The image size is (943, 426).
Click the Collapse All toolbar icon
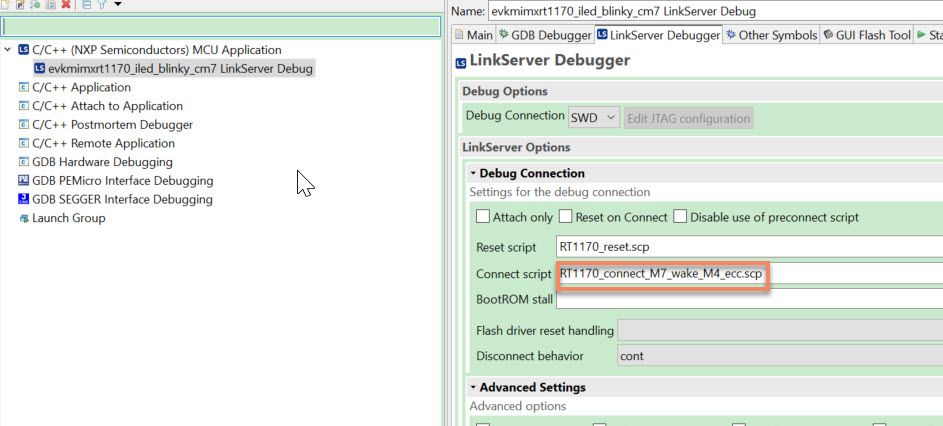click(86, 4)
